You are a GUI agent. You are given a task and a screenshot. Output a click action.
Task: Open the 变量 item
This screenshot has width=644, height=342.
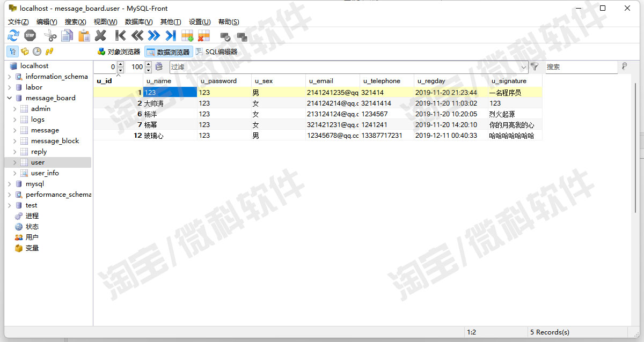coord(32,248)
